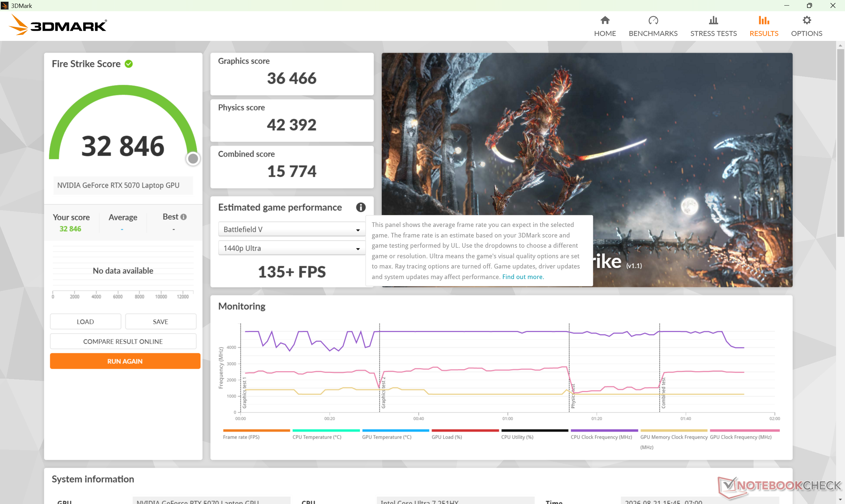Click the Combined test chart marker
The height and width of the screenshot is (504, 845).
click(663, 393)
